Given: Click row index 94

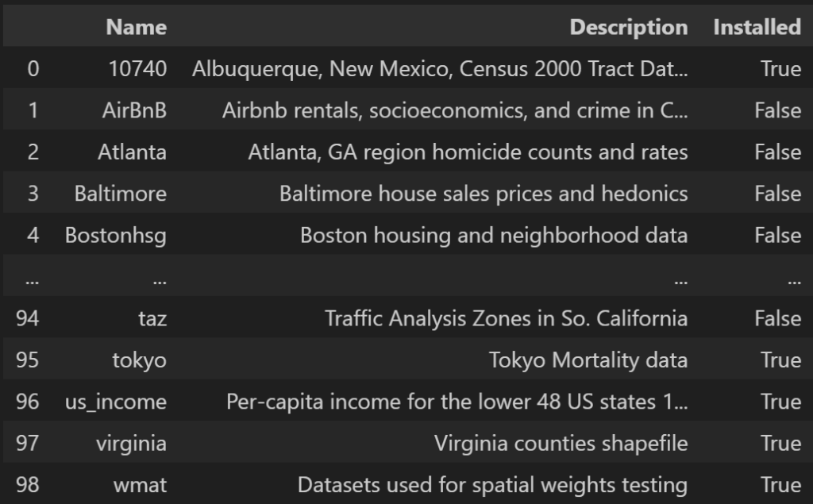Looking at the screenshot, I should point(27,318).
